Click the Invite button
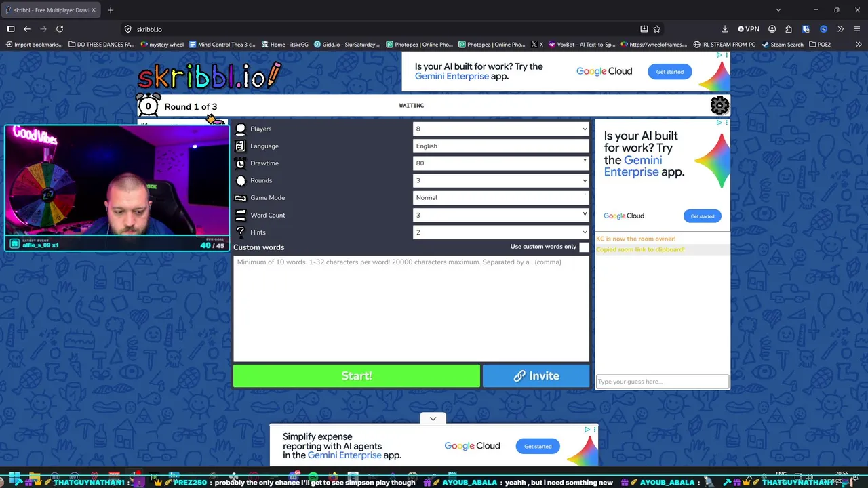This screenshot has height=488, width=868. (x=536, y=376)
